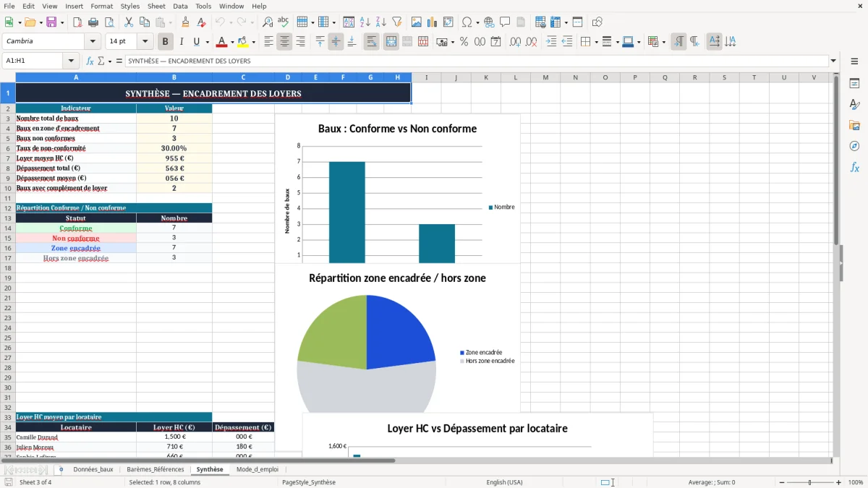Open the sidebar Navigator (compass icon)
Image resolution: width=868 pixels, height=488 pixels.
(854, 146)
